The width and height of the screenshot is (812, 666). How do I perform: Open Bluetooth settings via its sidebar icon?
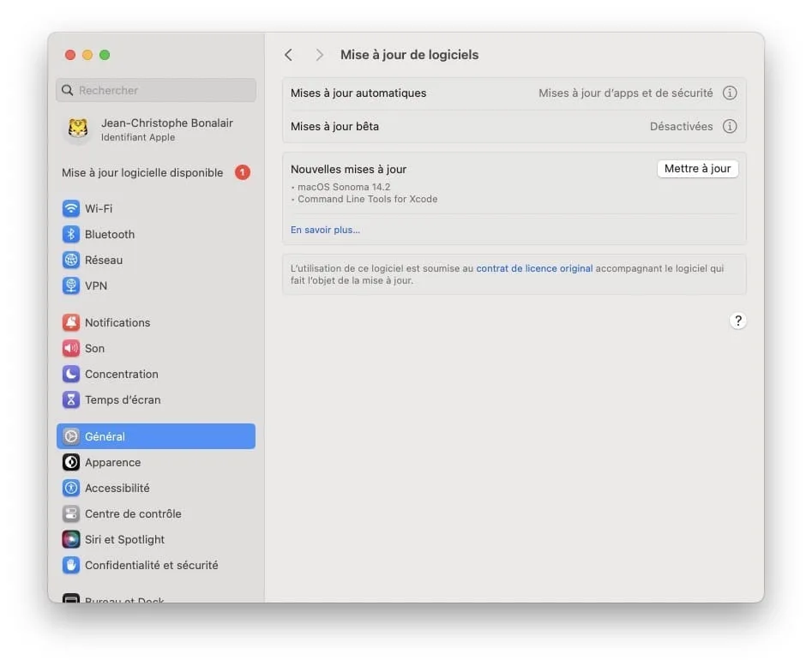70,234
